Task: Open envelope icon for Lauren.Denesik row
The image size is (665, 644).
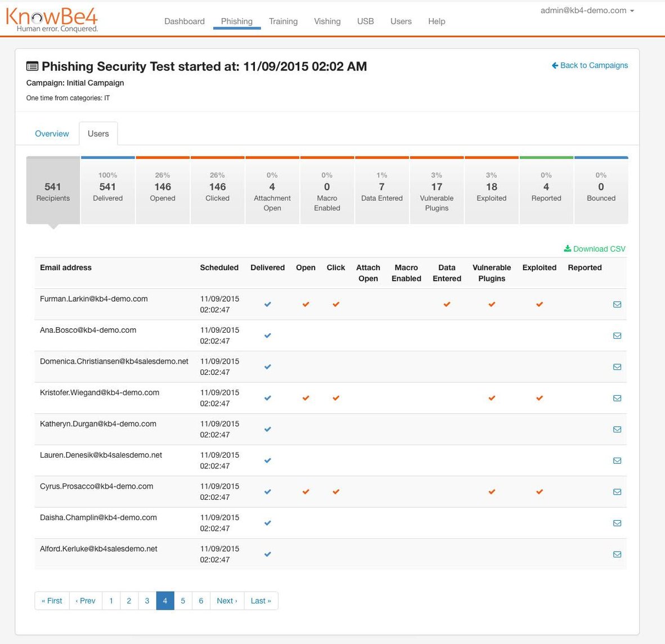Action: 617,461
